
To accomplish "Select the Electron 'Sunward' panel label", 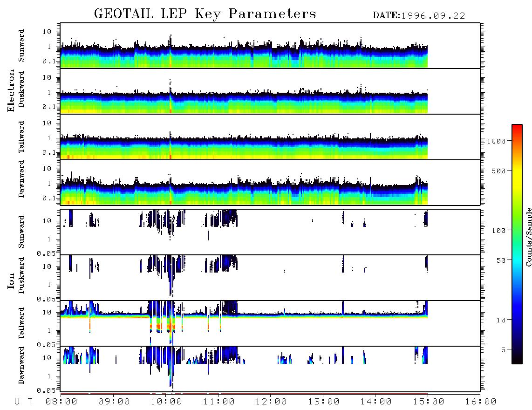I will [21, 46].
